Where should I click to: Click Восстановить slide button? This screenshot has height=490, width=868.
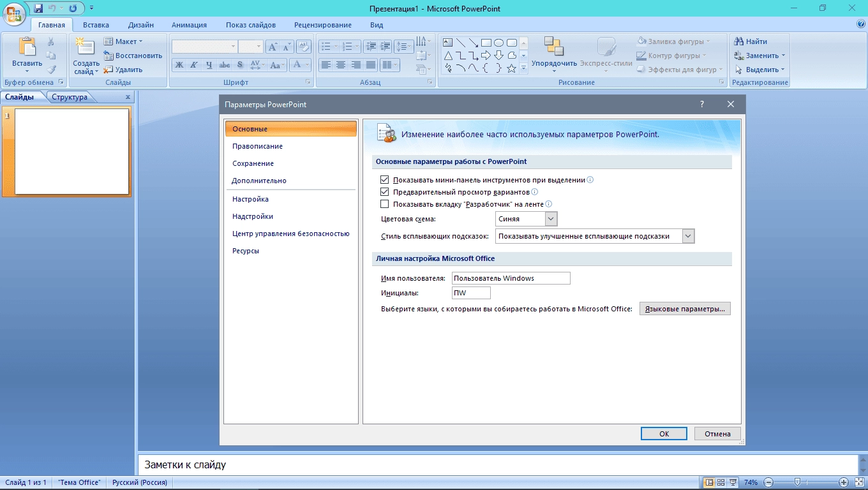pyautogui.click(x=133, y=56)
